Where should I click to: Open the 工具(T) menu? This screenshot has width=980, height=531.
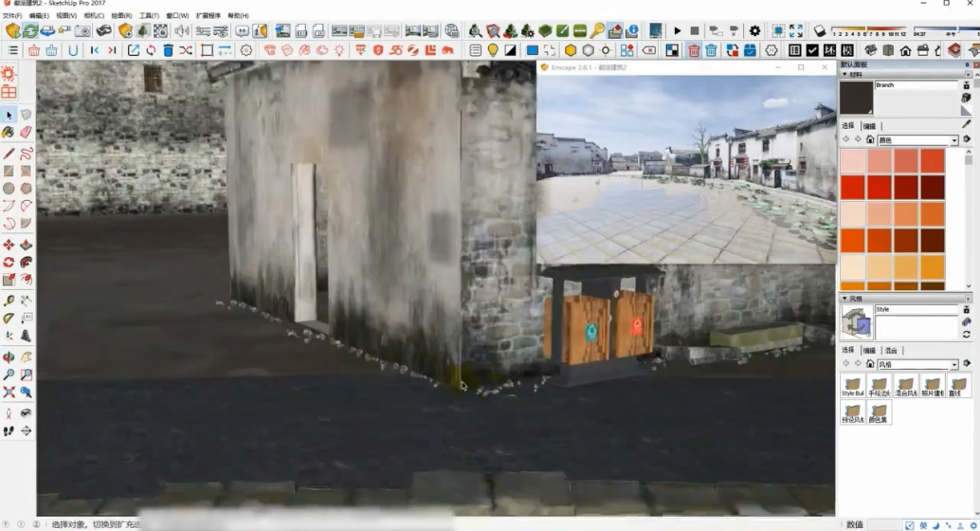point(149,15)
